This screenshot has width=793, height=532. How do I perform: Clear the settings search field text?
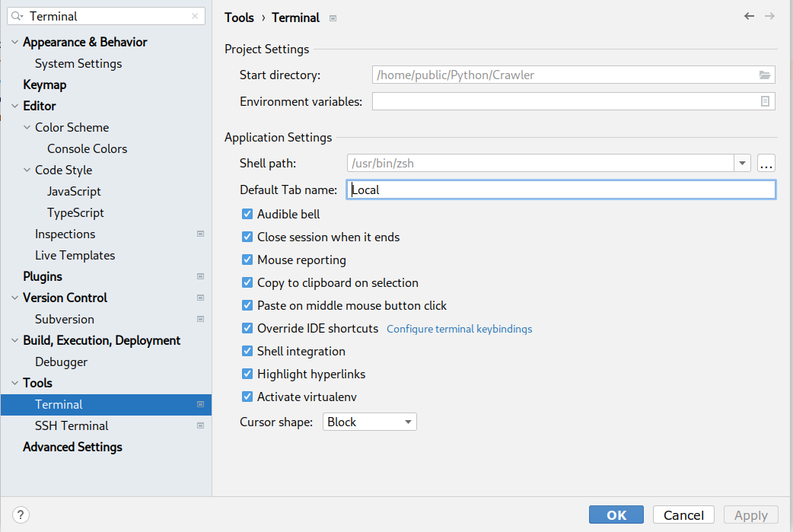click(x=195, y=16)
